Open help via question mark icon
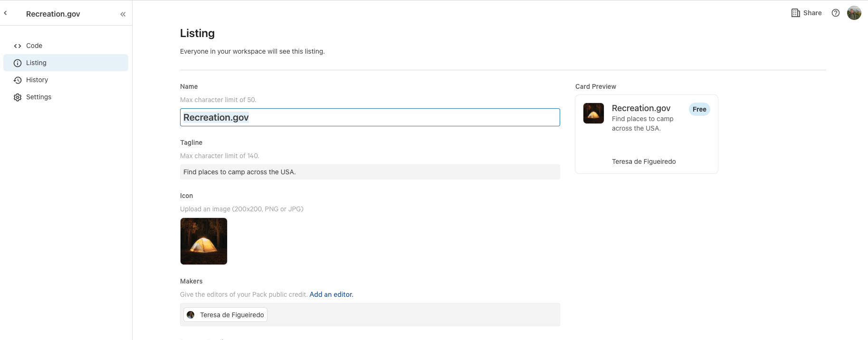Viewport: 868px width, 340px height. click(x=836, y=13)
